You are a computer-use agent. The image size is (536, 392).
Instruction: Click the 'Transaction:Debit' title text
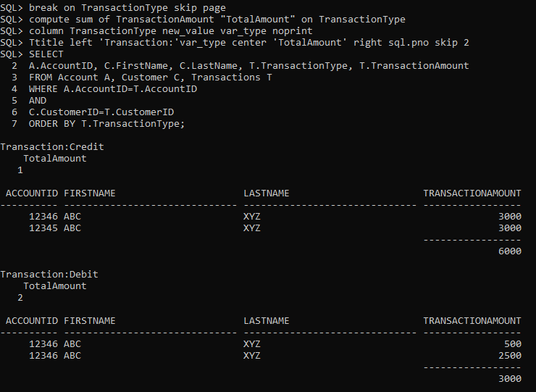point(49,275)
